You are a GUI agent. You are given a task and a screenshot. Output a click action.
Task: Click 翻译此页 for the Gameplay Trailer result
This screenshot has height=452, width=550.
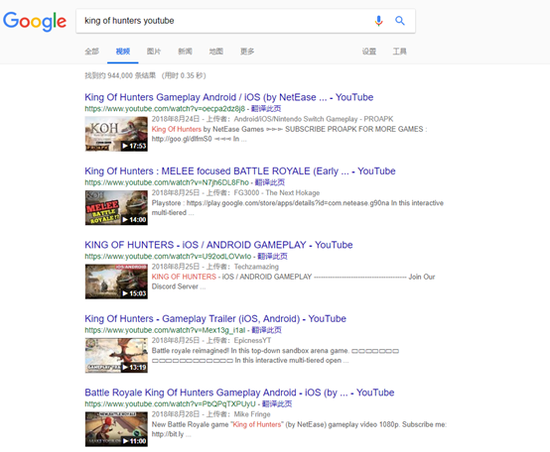(x=267, y=330)
